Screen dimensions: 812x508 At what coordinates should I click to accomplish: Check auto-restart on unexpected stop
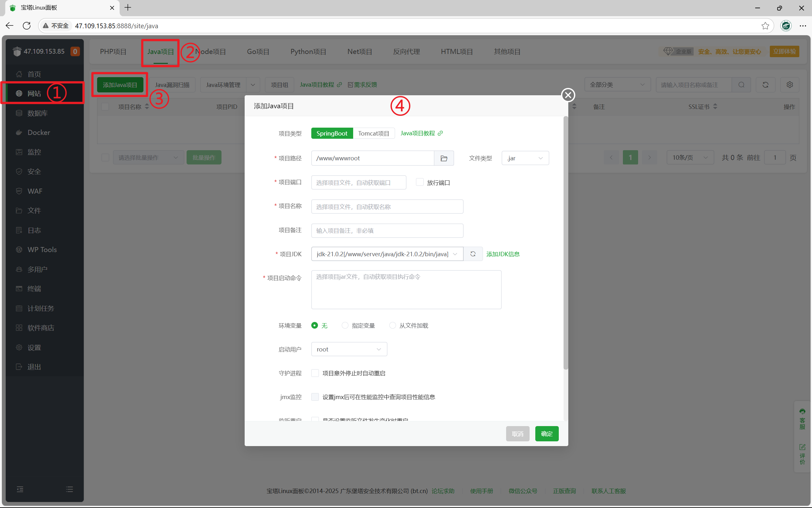pyautogui.click(x=315, y=373)
